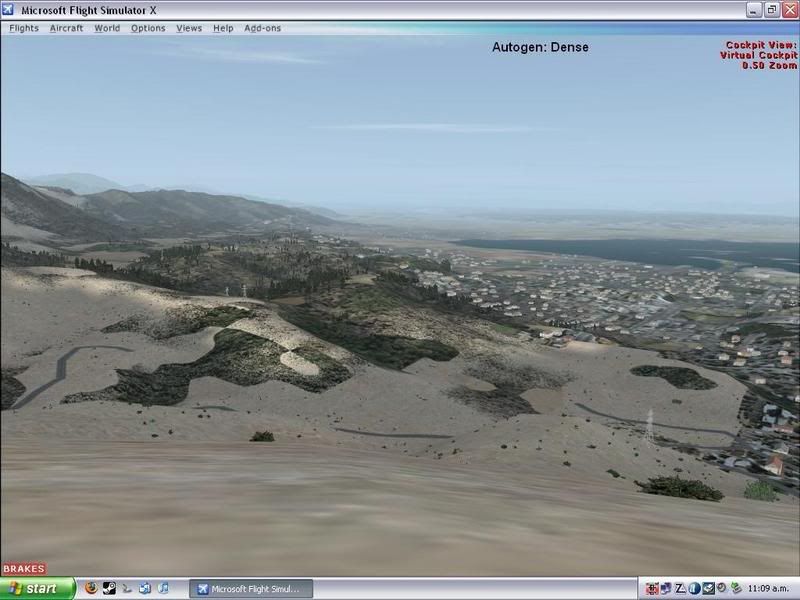Click the Safely Remove Hardware tray icon

coord(736,589)
